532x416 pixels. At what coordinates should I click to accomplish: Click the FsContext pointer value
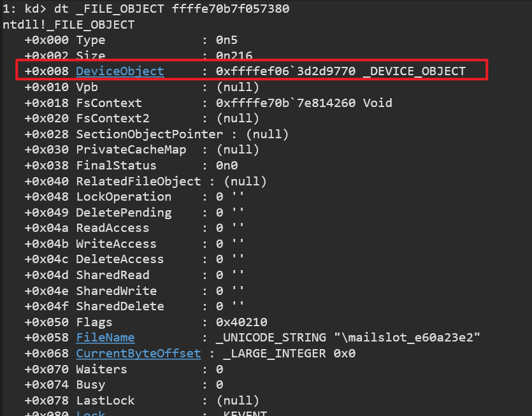pos(285,103)
